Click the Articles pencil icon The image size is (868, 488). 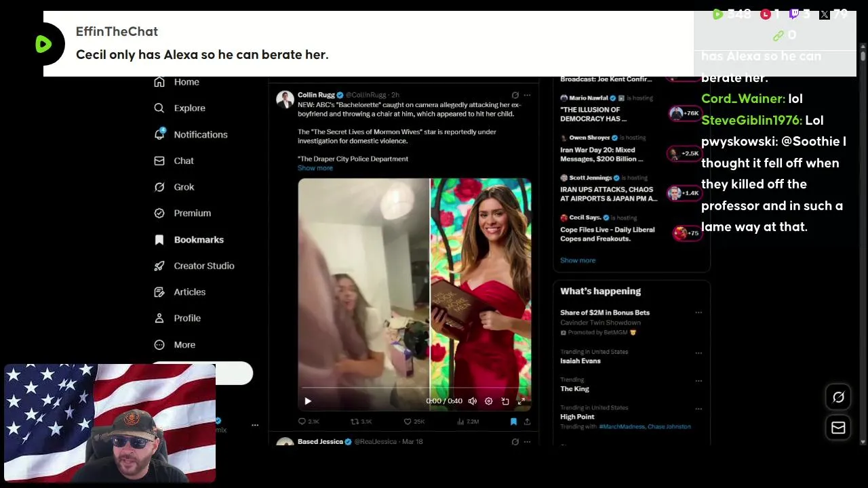159,292
